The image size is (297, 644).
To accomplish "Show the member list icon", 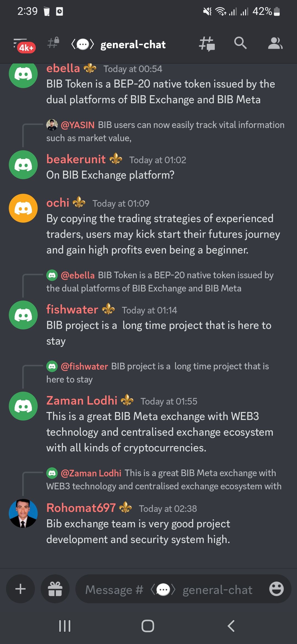I will (x=275, y=43).
